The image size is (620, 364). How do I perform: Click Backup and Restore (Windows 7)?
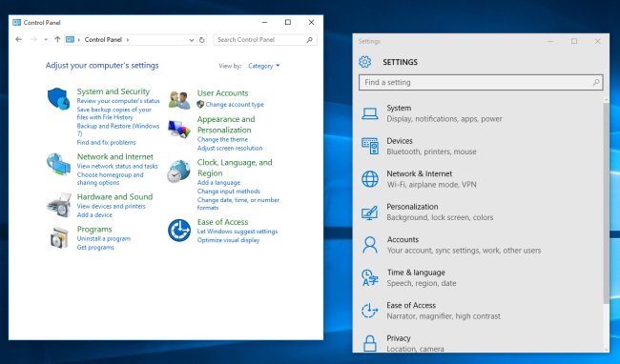[x=118, y=130]
